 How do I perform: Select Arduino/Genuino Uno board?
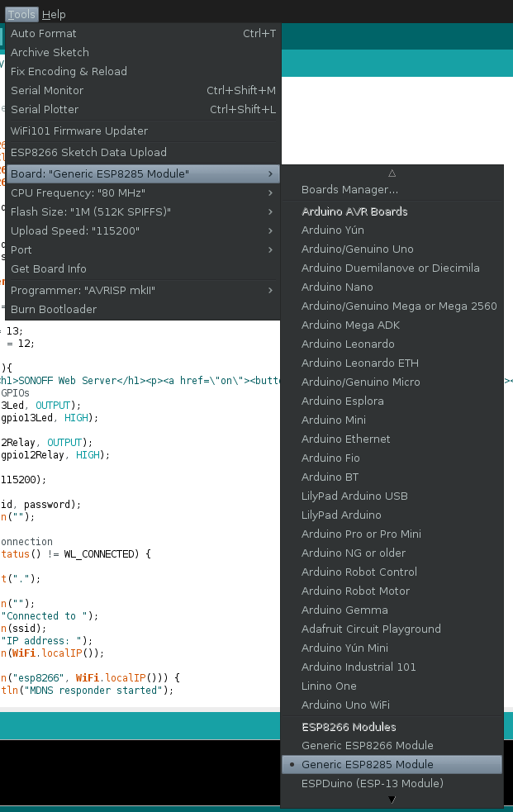[392, 249]
